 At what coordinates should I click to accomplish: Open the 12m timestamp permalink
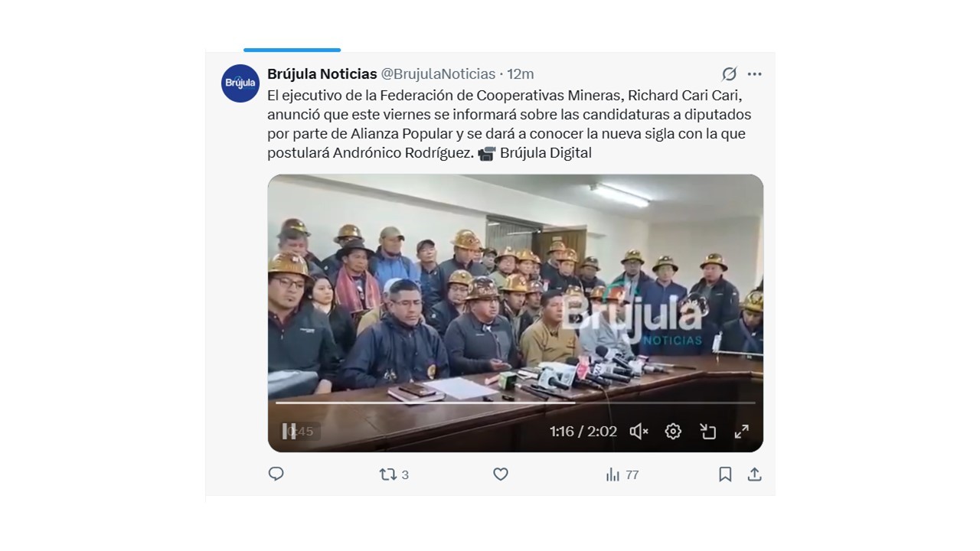pos(521,74)
